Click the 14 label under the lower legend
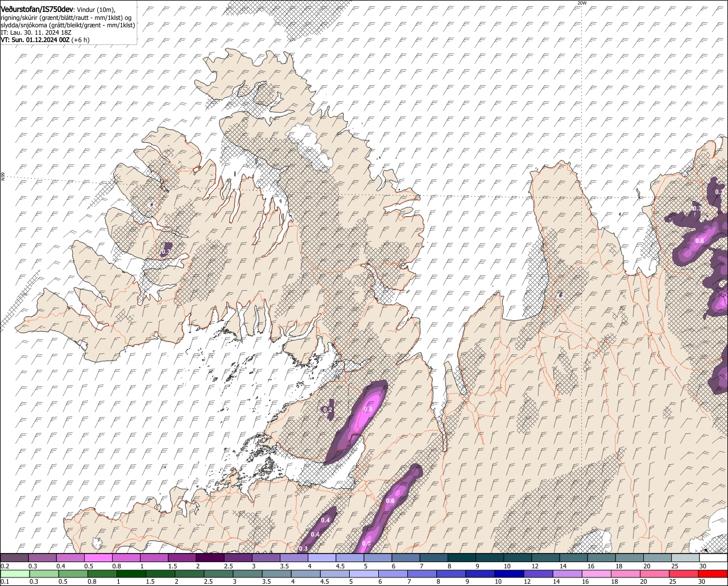This screenshot has height=586, width=728. point(556,581)
